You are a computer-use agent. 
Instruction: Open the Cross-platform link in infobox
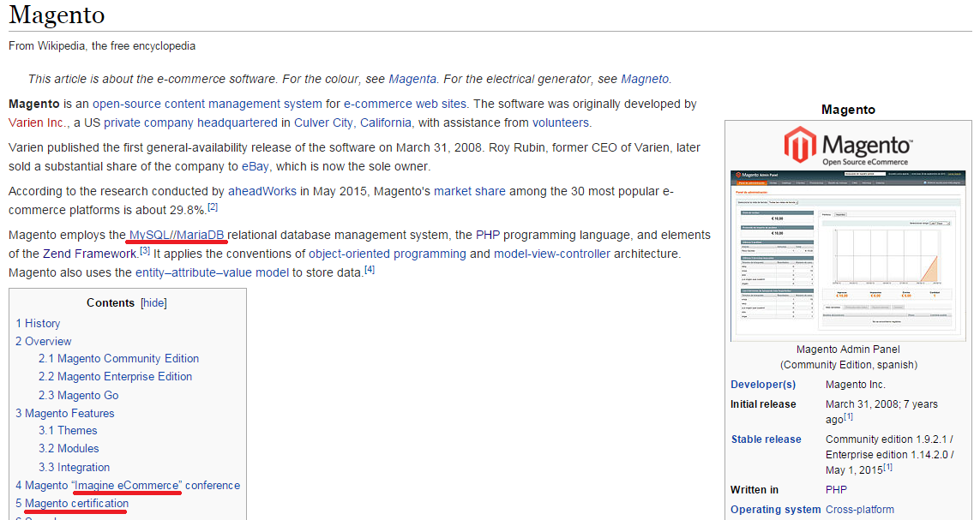[x=860, y=510]
